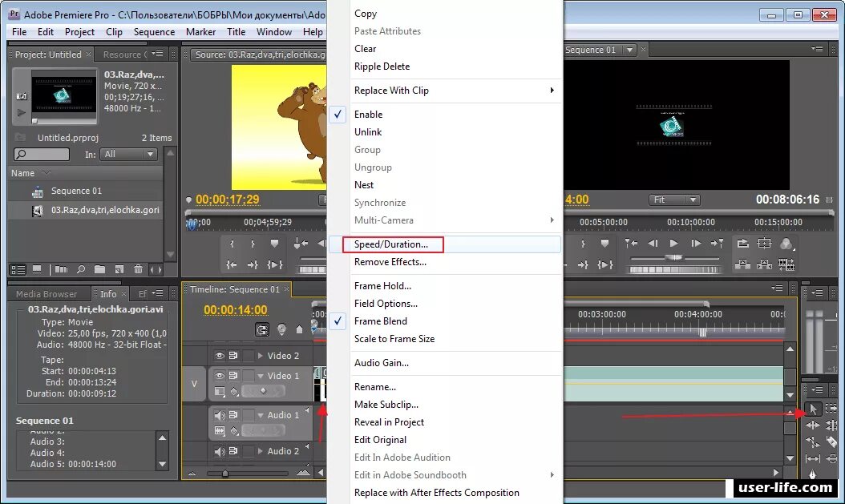
Task: Click the Project panel search field
Action: coord(42,155)
